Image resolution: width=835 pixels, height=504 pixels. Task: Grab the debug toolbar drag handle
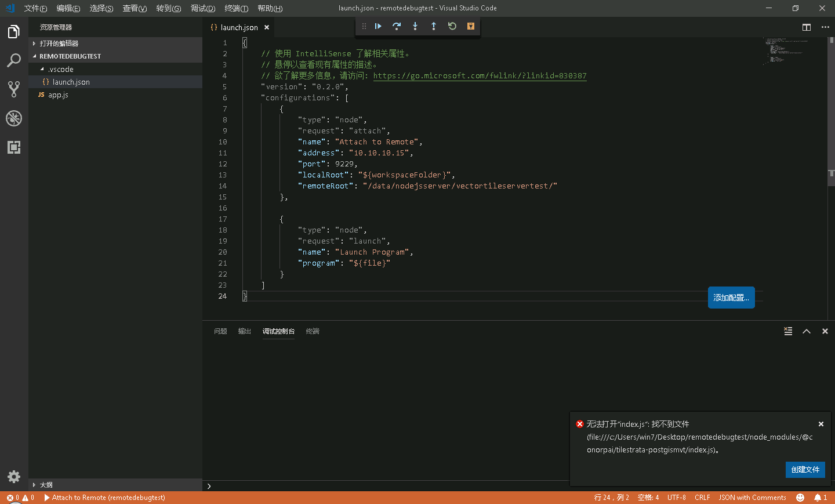coord(364,26)
